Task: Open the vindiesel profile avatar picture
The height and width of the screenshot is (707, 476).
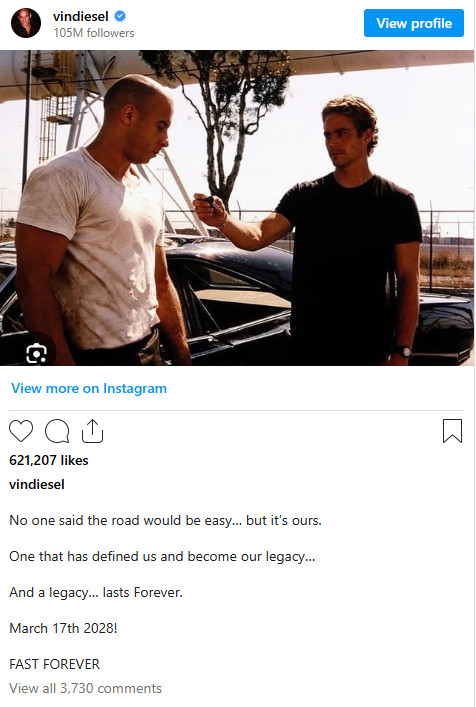Action: (26, 23)
